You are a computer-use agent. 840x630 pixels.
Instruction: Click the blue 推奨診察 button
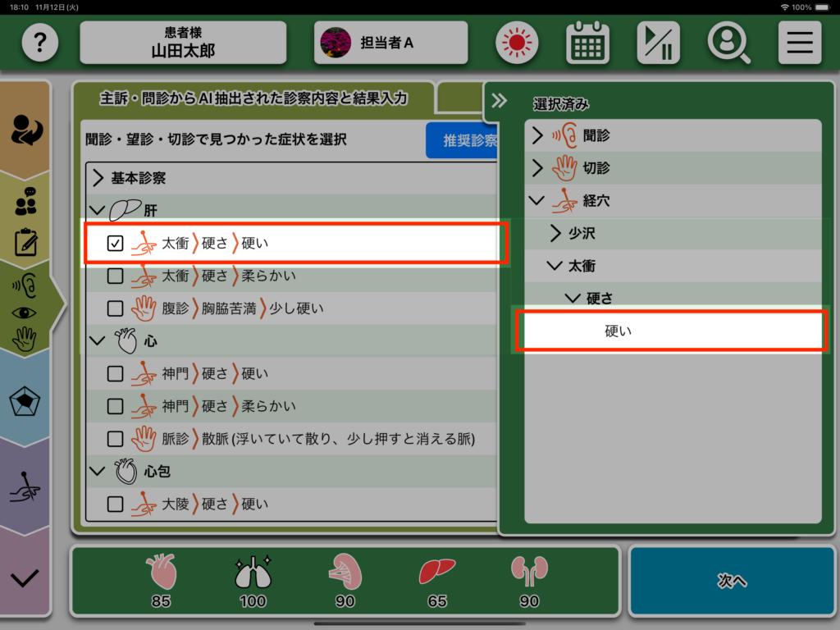pyautogui.click(x=463, y=140)
